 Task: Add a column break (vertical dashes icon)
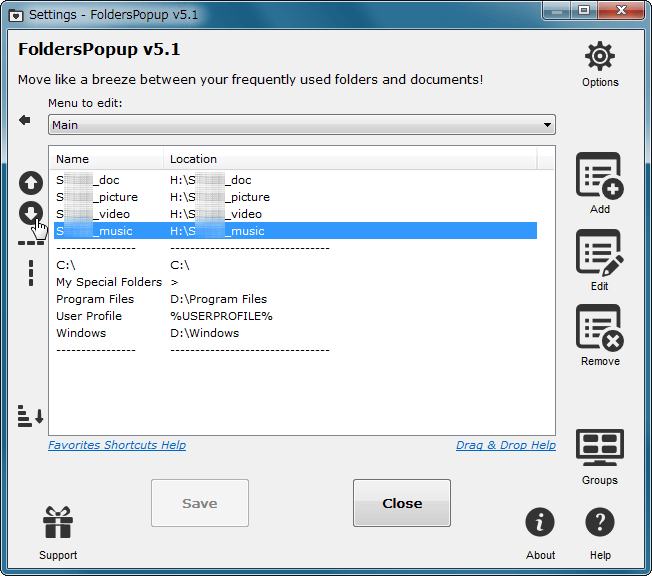(x=31, y=273)
